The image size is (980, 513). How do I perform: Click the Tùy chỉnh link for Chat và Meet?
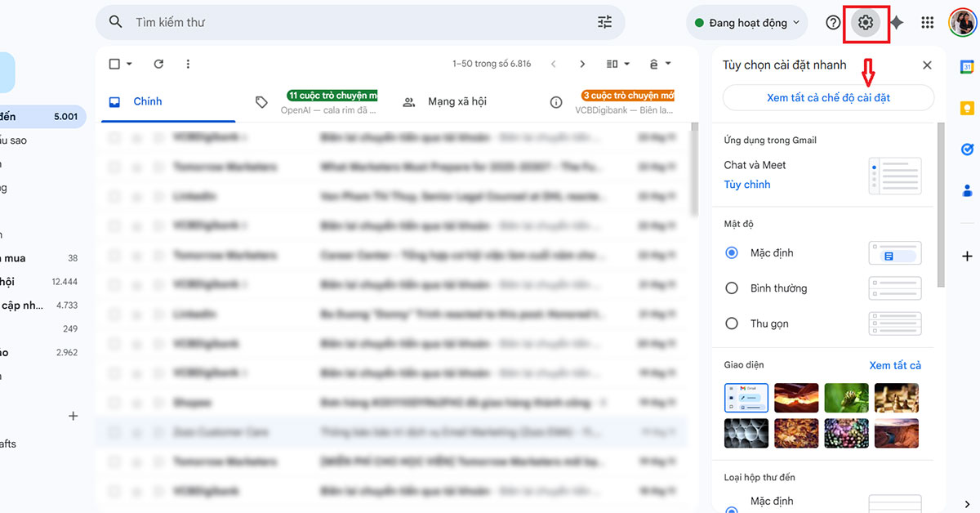coord(746,184)
